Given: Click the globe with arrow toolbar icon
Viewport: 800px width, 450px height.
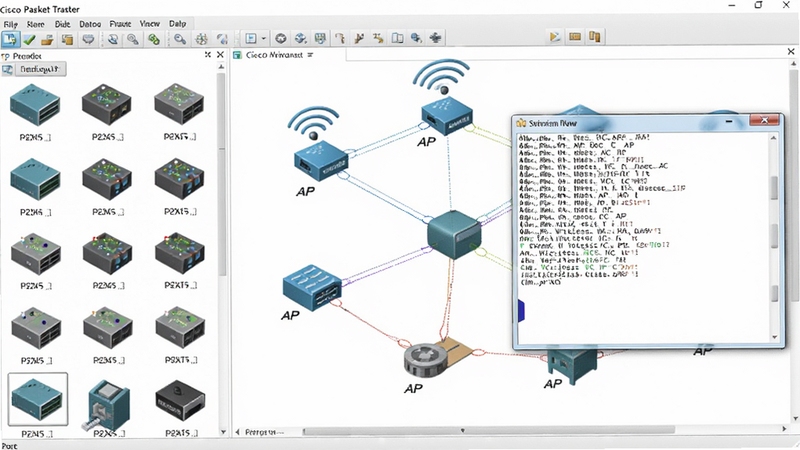Looking at the screenshot, I should [x=301, y=38].
